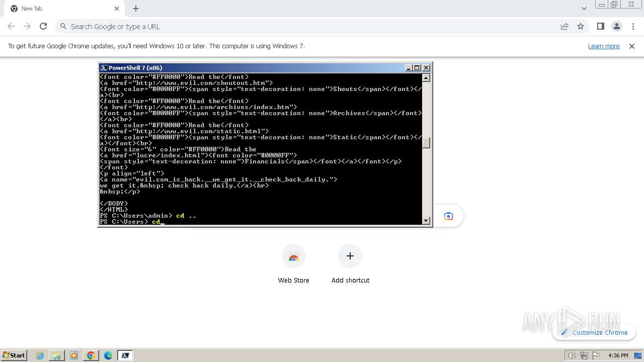644x362 pixels.
Task: Click the Chrome forward arrow
Action: 27,26
